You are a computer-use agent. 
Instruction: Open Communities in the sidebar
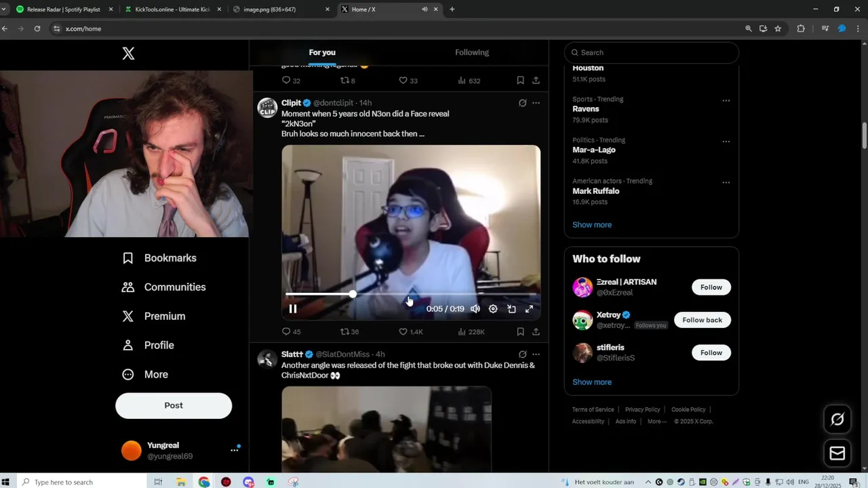click(x=163, y=287)
